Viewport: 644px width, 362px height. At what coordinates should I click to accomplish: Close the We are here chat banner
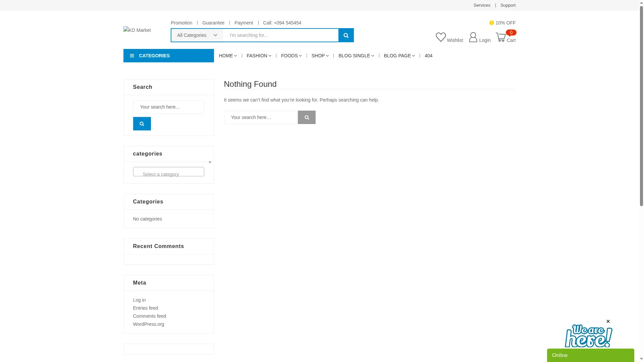coord(608,321)
